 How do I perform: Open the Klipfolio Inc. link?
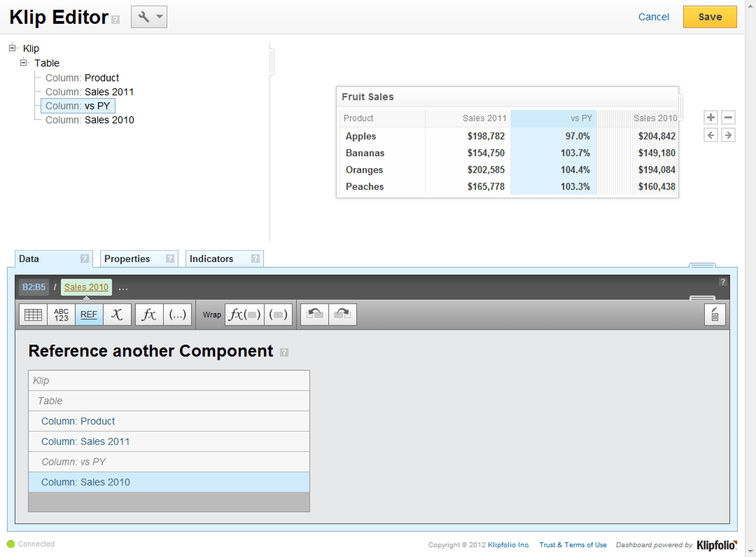pos(509,545)
